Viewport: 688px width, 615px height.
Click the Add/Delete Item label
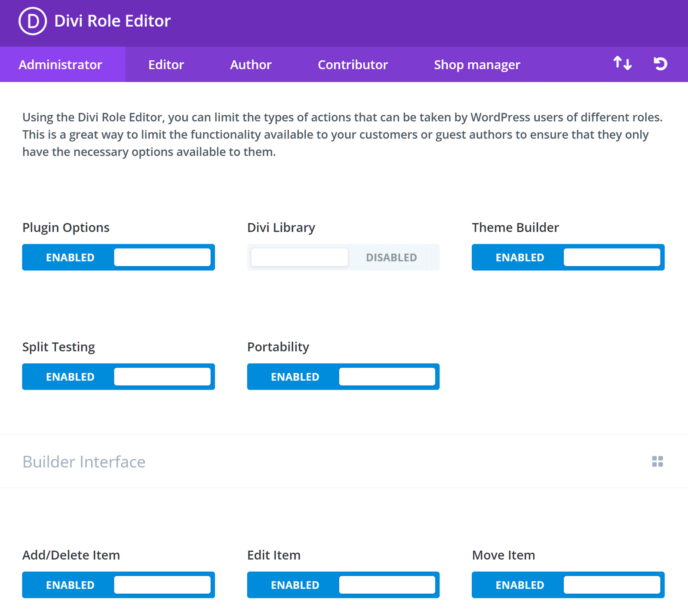click(71, 555)
